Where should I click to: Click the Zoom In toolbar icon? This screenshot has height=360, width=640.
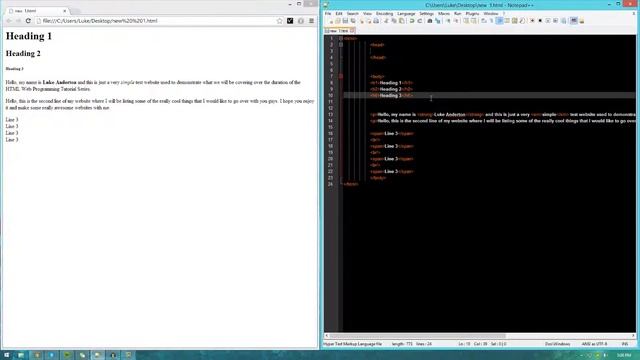(448, 20)
